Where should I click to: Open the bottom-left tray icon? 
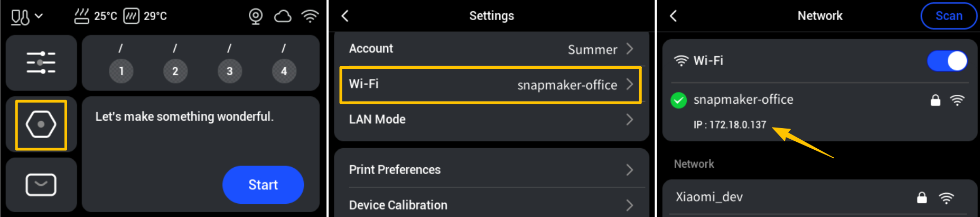pyautogui.click(x=41, y=185)
